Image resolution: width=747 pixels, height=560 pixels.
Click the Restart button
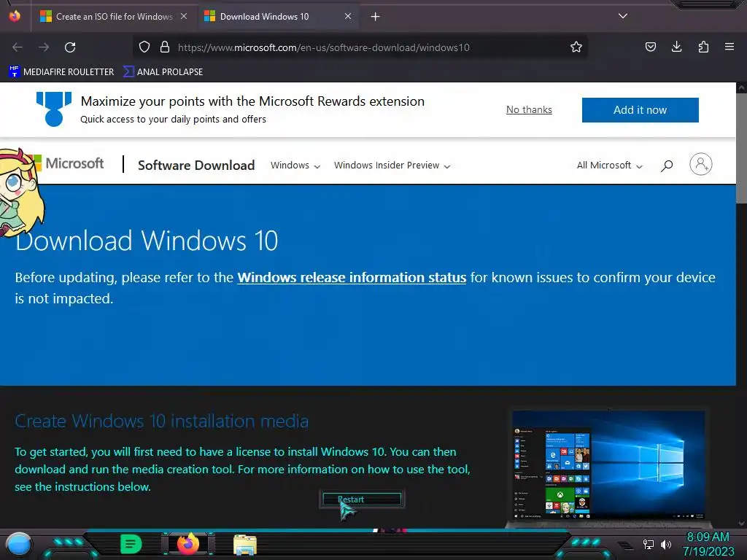pos(362,499)
